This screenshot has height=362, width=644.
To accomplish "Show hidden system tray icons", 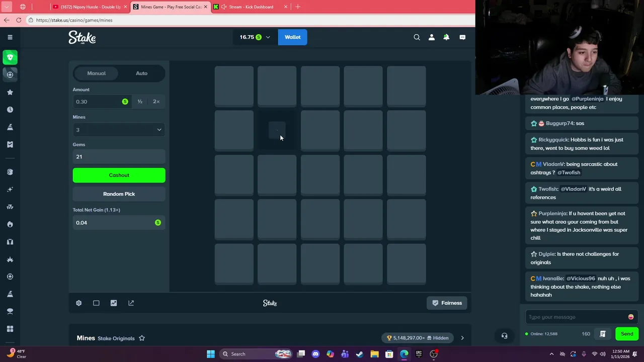I will [551, 354].
